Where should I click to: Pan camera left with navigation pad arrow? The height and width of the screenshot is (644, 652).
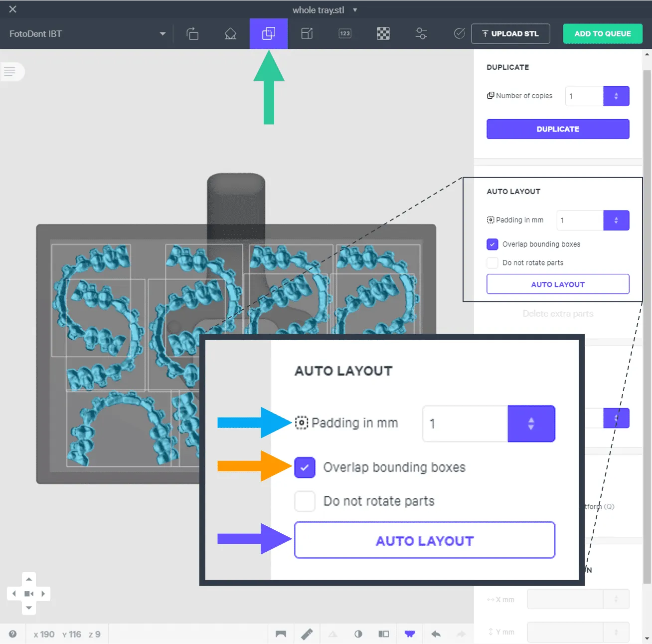point(14,594)
